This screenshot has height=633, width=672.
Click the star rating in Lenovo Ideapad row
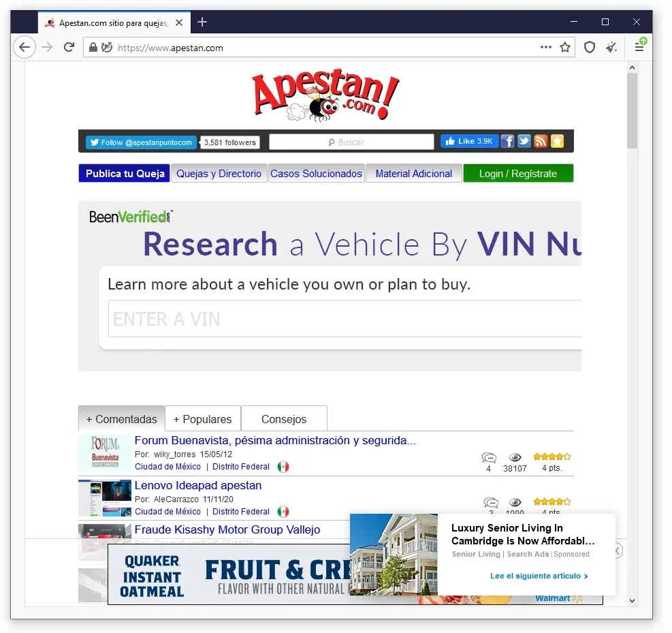pos(552,501)
